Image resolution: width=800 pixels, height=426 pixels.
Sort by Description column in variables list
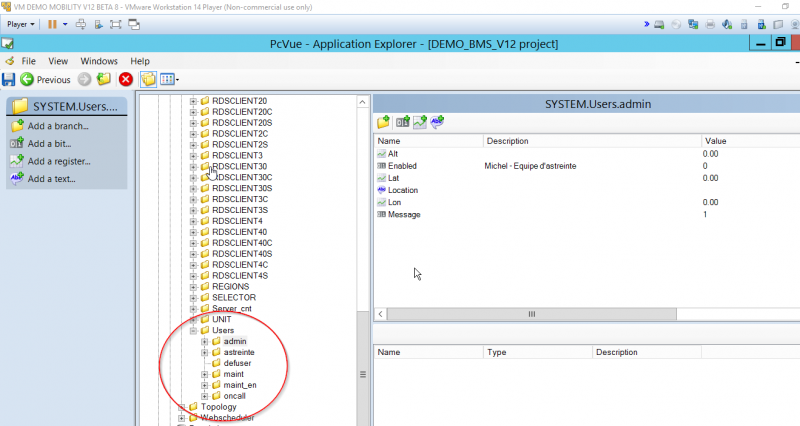(x=592, y=141)
